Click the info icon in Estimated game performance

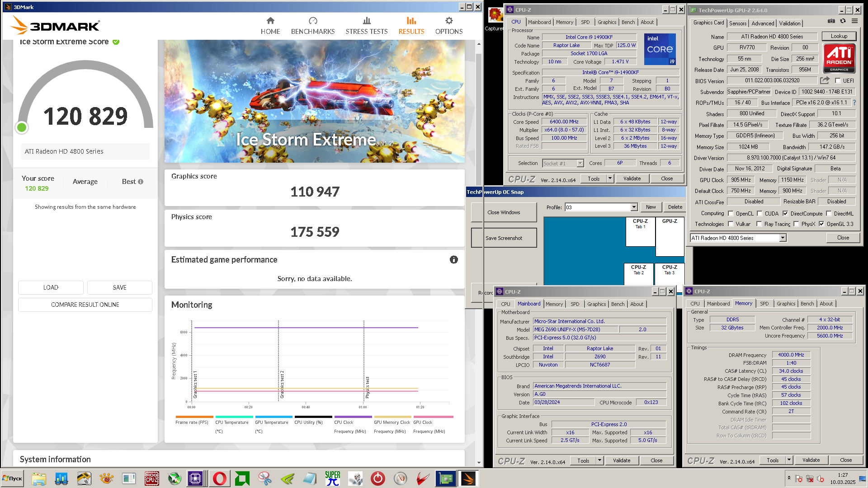[x=454, y=260]
